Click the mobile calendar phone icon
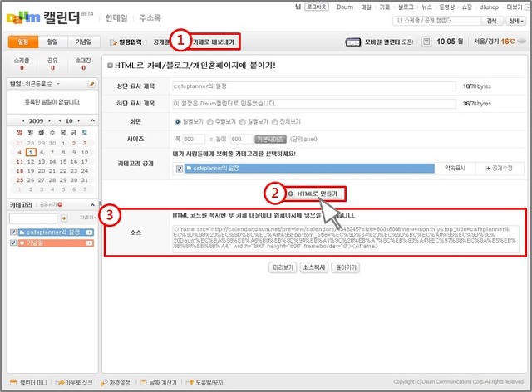Screen dimensions: 532x392 point(352,42)
